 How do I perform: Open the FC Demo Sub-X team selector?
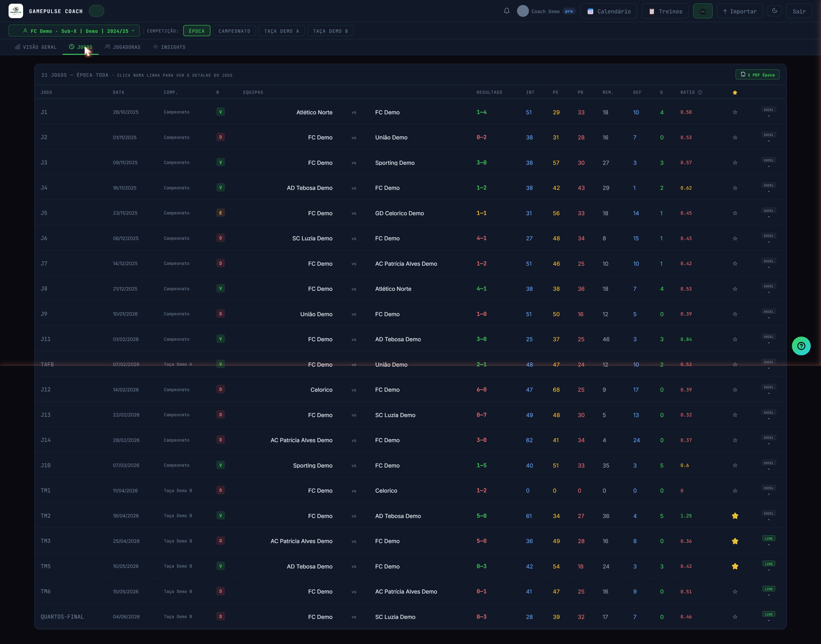coord(74,31)
